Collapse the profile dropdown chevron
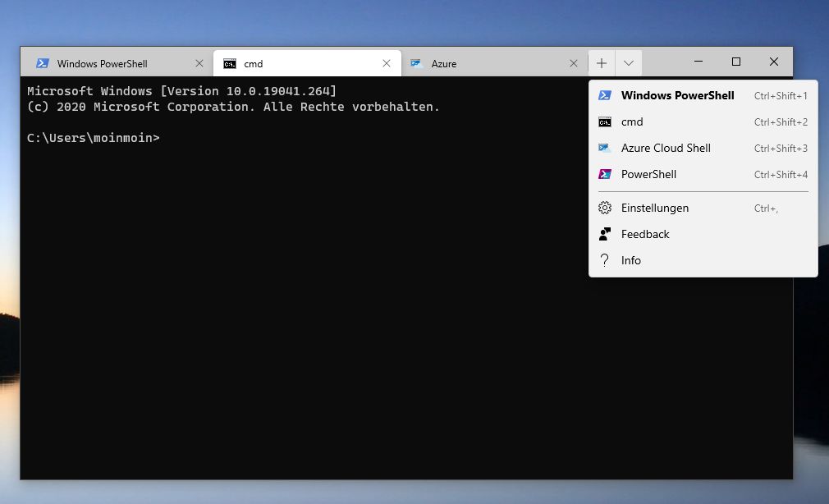This screenshot has height=504, width=829. pos(628,63)
